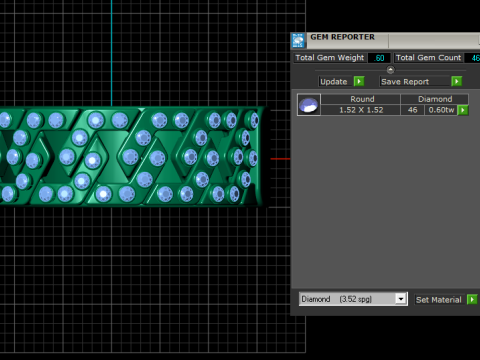The width and height of the screenshot is (480, 360).
Task: Click the Diamond material cell in report
Action: pos(435,99)
